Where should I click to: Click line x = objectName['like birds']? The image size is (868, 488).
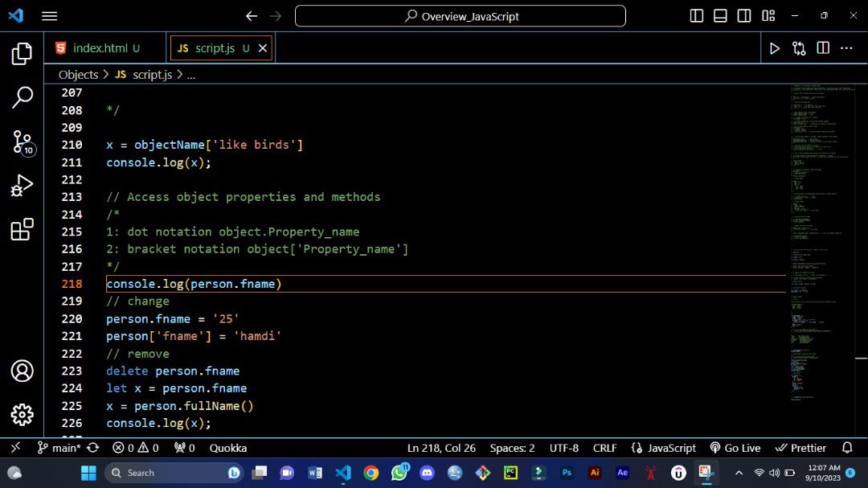click(x=205, y=145)
